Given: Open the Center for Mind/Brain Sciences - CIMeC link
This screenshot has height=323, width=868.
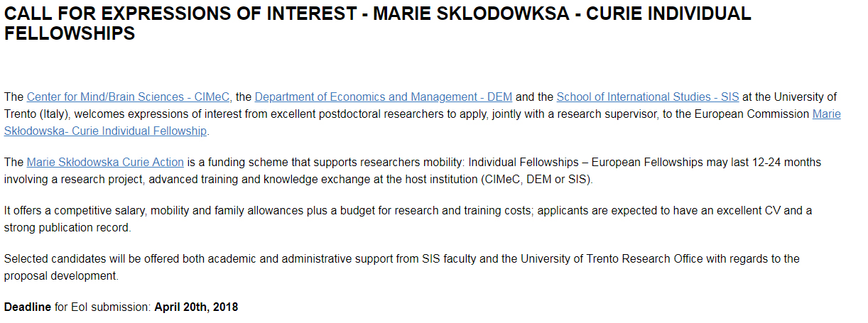Looking at the screenshot, I should point(129,97).
